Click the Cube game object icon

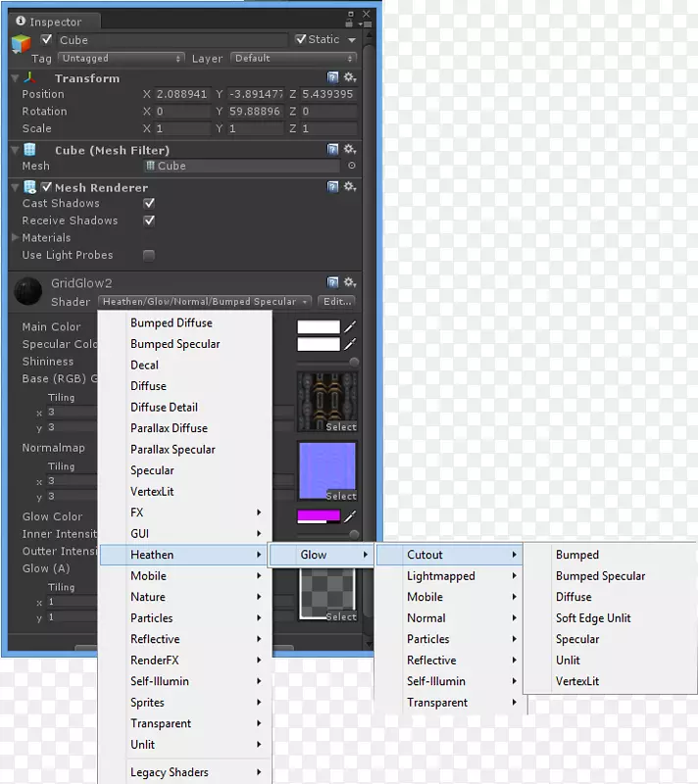click(x=21, y=43)
